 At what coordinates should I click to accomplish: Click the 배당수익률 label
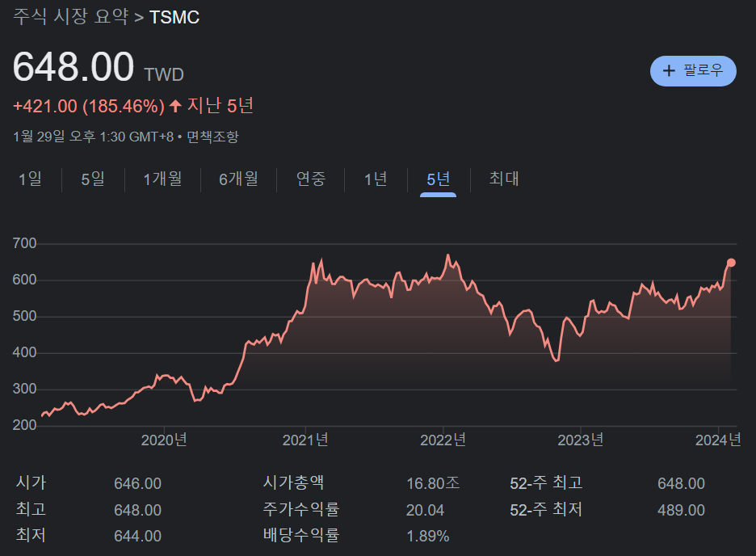[x=301, y=535]
